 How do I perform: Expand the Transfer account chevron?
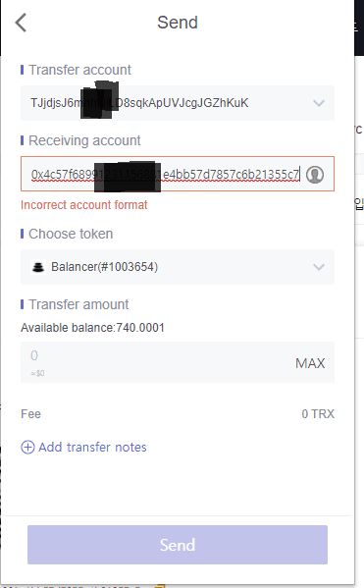coord(319,103)
